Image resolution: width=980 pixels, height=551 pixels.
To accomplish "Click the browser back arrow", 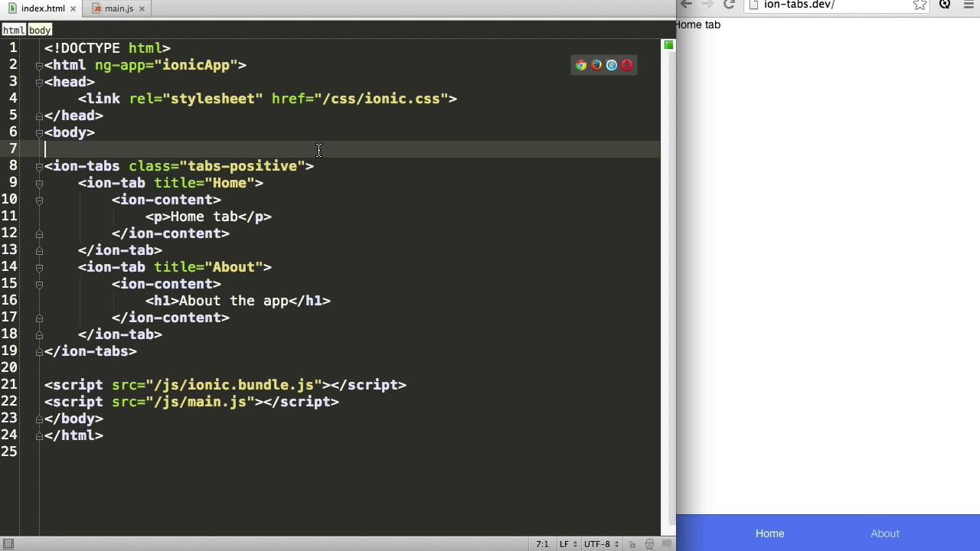I will pyautogui.click(x=686, y=5).
